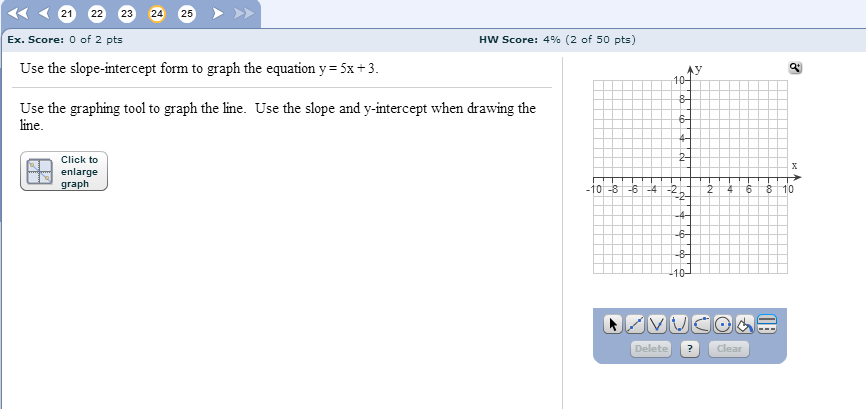Open question 25
Screen dimensions: 866x409
(x=187, y=14)
